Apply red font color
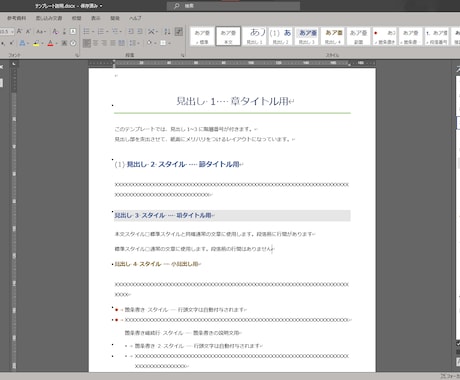This screenshot has height=380, width=460. pyautogui.click(x=50, y=43)
